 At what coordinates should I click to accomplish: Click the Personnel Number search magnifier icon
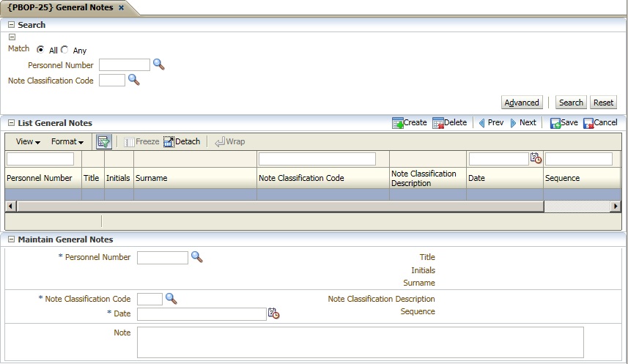pos(159,64)
